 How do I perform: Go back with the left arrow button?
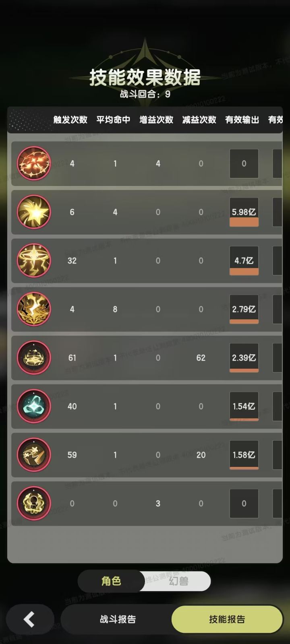pos(30,619)
